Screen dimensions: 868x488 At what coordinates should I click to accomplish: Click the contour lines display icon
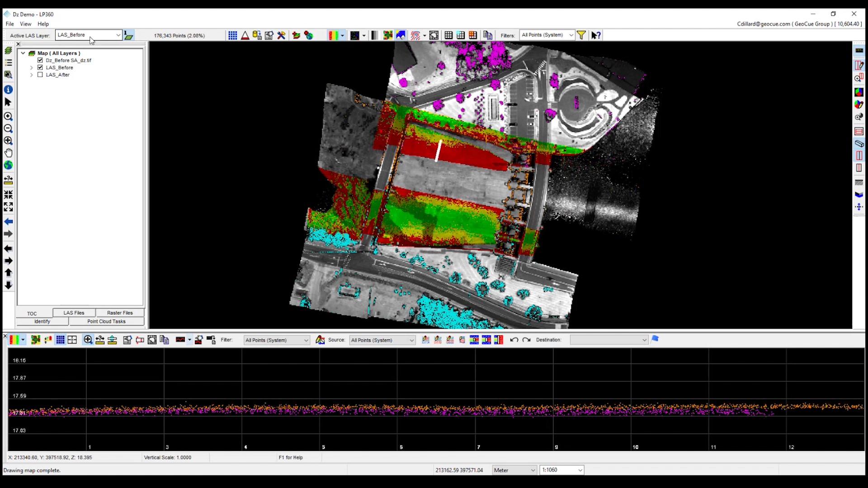pos(415,35)
